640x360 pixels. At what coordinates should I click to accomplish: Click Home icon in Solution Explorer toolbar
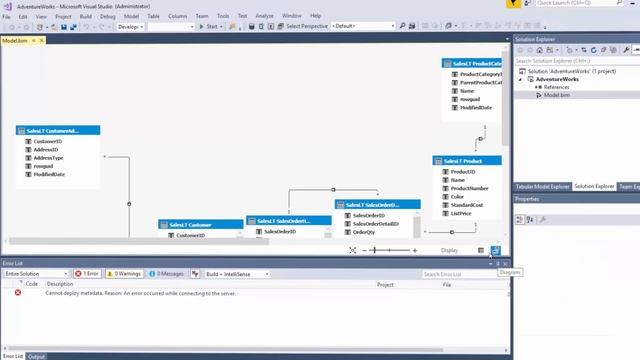pyautogui.click(x=540, y=50)
